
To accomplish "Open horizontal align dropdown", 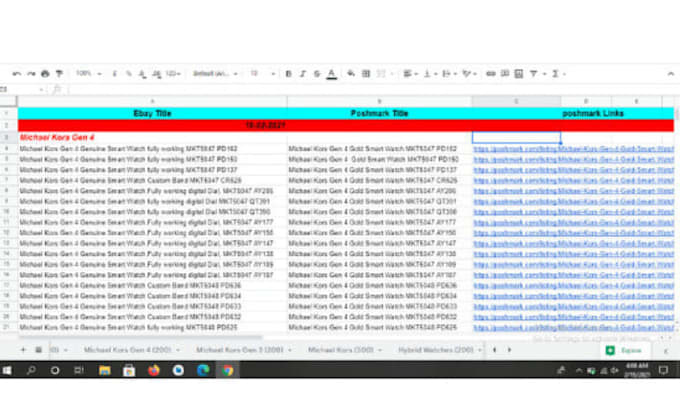I will (x=410, y=74).
